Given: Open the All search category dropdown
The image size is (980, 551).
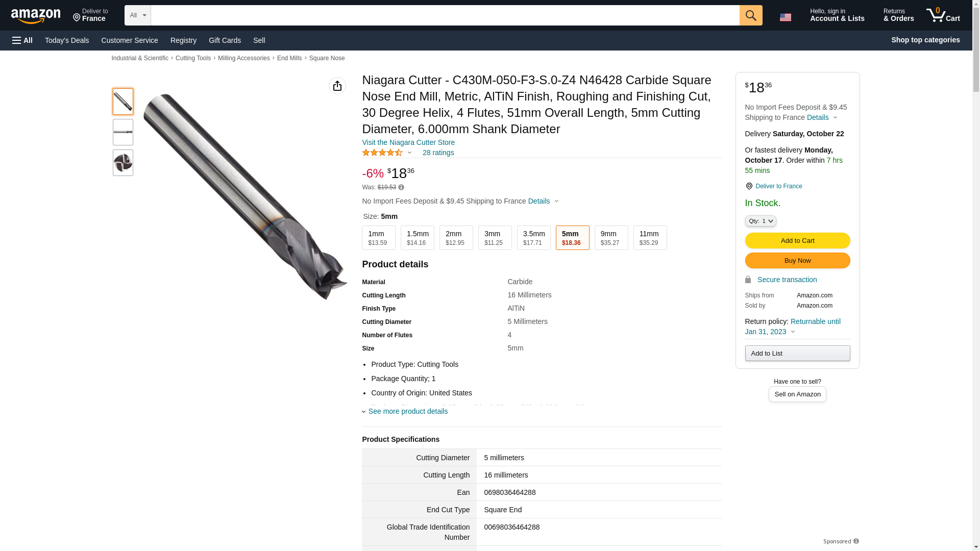Looking at the screenshot, I should (x=137, y=15).
